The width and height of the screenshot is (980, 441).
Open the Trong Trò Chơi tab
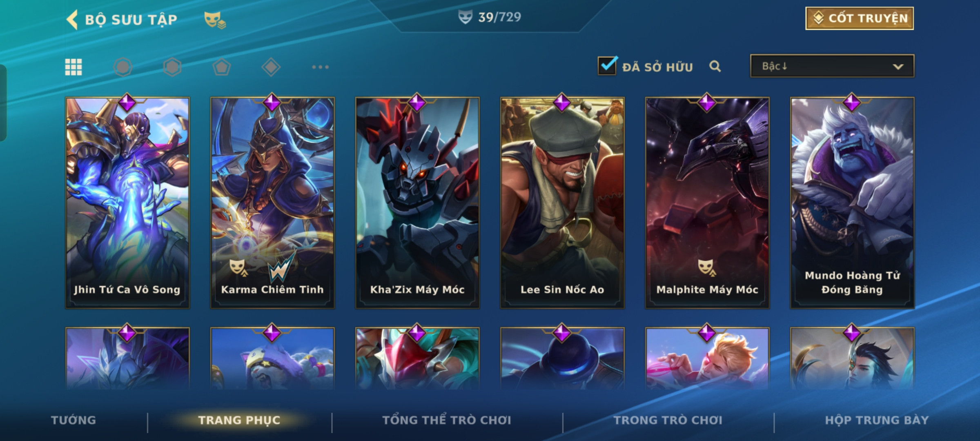[x=668, y=420]
